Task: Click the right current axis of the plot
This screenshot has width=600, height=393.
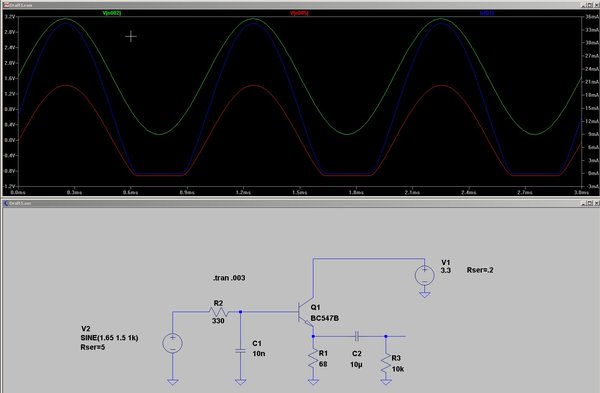Action: (x=591, y=101)
